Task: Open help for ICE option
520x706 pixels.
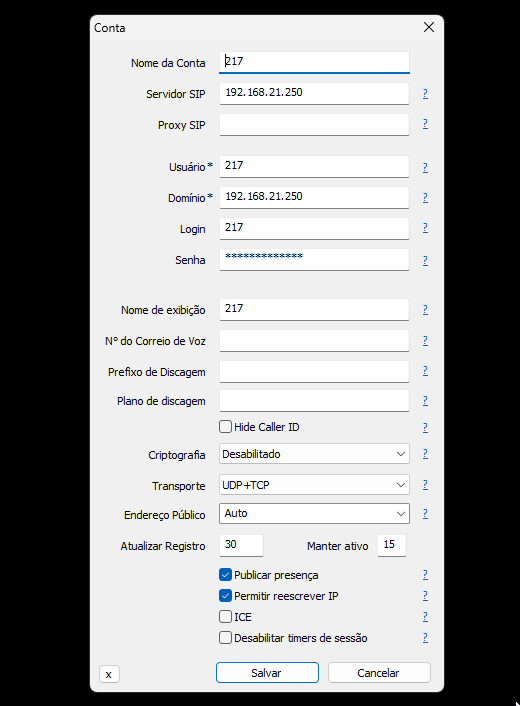Action: (x=425, y=616)
